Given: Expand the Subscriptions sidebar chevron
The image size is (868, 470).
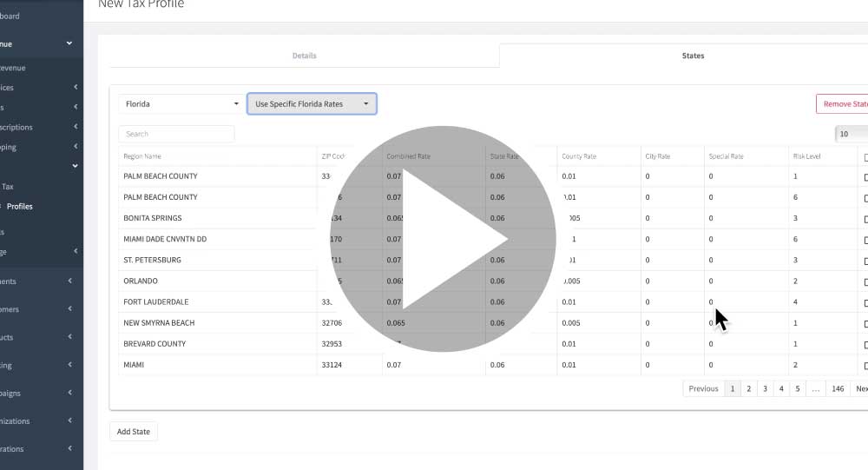Looking at the screenshot, I should tap(76, 127).
